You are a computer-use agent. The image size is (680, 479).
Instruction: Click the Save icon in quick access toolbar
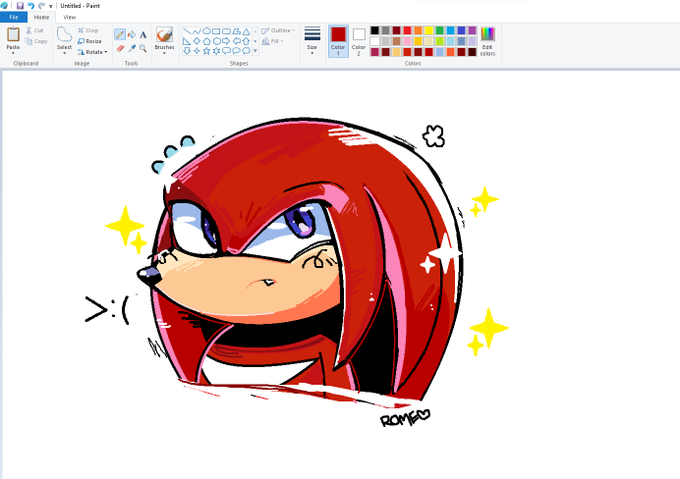click(20, 6)
